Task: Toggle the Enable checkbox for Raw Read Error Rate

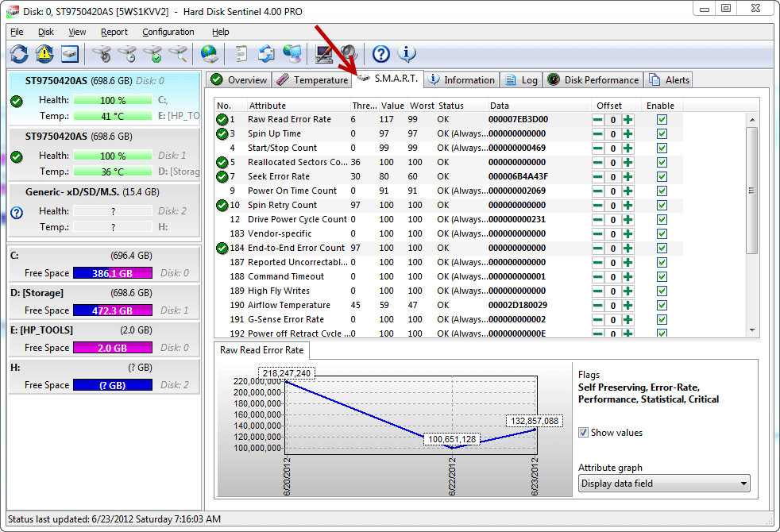Action: (662, 119)
